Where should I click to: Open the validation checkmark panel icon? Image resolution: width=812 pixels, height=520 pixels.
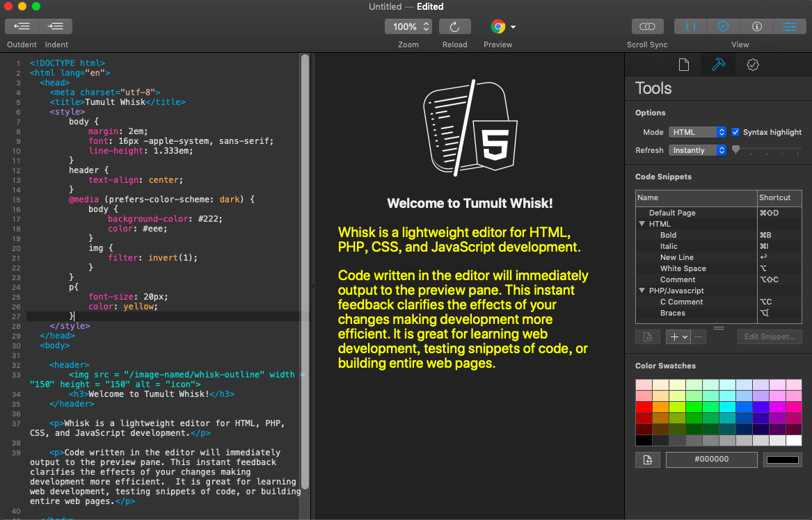pos(753,64)
